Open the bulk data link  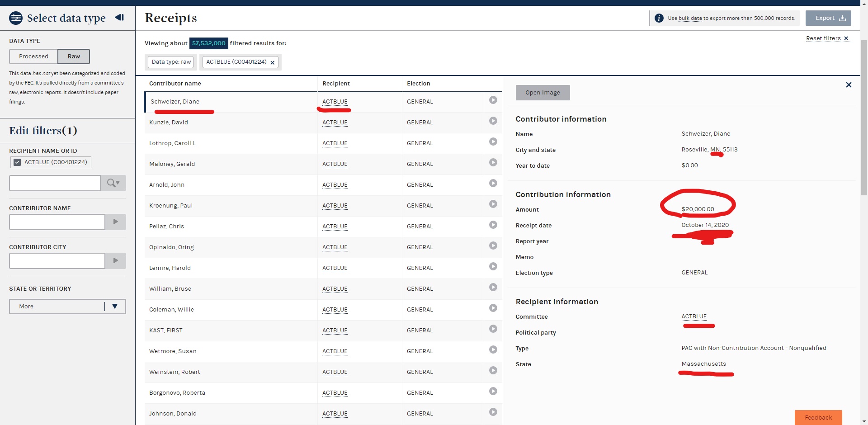(690, 19)
